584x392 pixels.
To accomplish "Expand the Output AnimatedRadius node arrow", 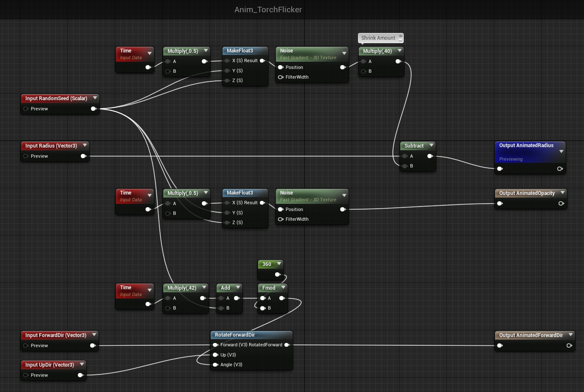I will click(562, 151).
